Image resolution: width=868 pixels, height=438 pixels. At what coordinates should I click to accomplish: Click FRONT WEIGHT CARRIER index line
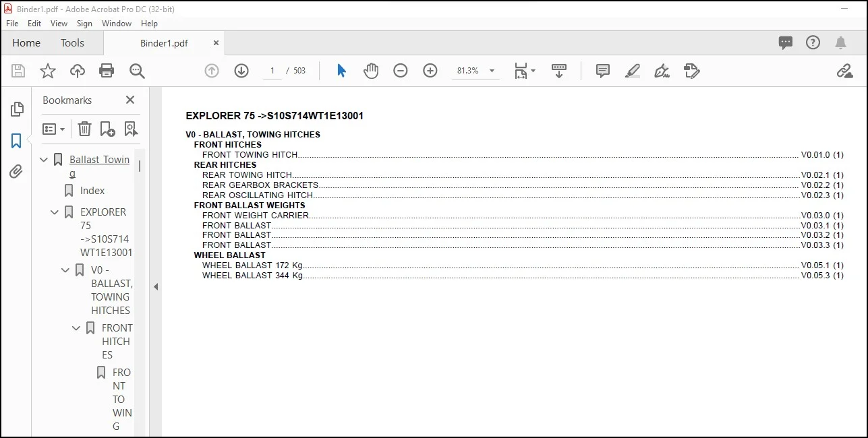(522, 215)
